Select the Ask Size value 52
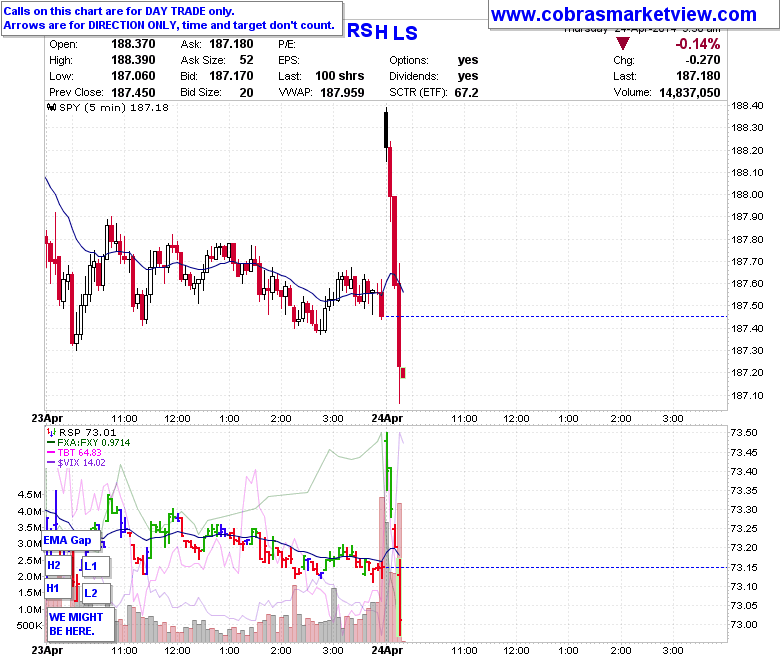 (246, 60)
